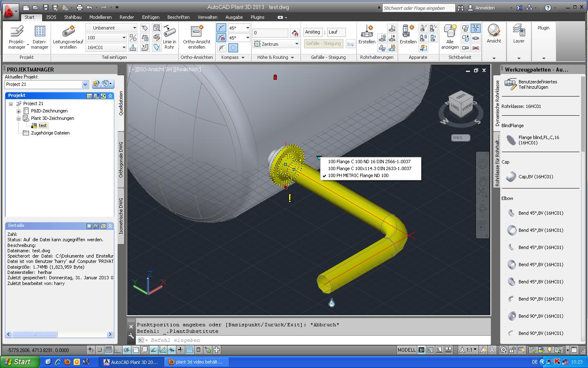Click the tag icon beside the Unbenannt dropdown

[x=145, y=28]
